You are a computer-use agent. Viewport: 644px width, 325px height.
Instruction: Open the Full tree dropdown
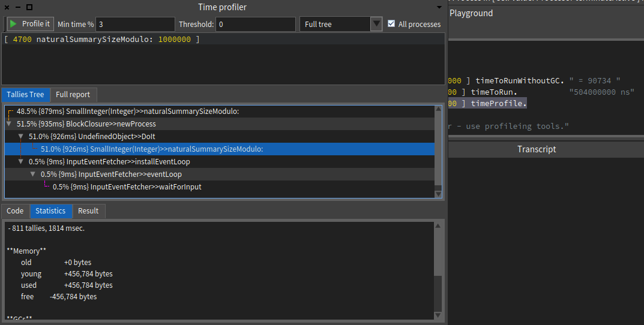pos(376,24)
